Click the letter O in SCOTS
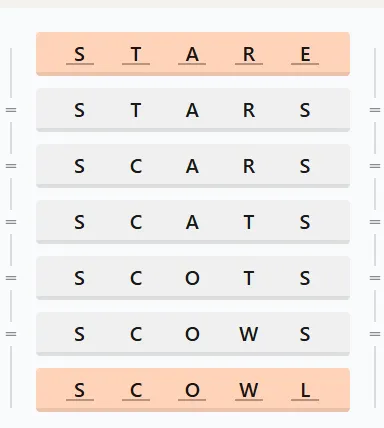 (x=192, y=278)
